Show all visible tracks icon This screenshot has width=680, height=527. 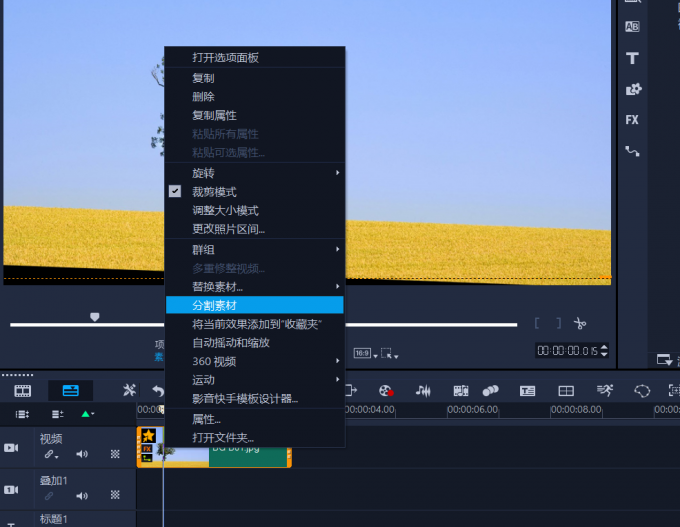[x=22, y=414]
